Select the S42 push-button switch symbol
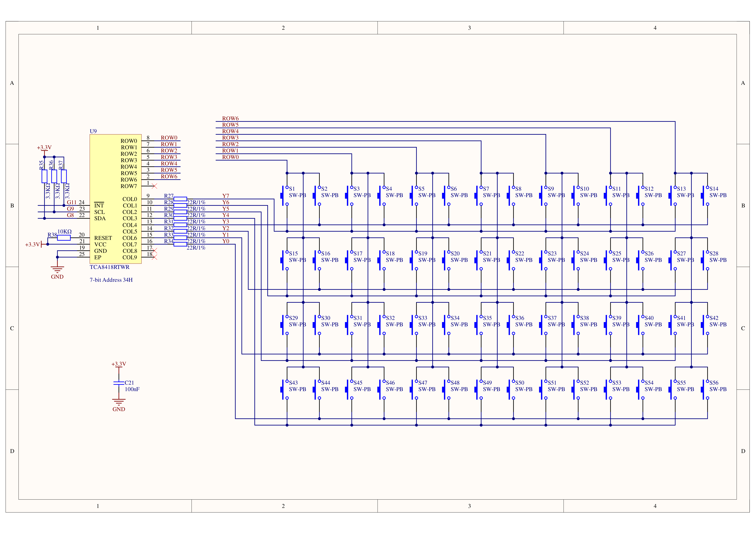The width and height of the screenshot is (756, 534). point(705,325)
